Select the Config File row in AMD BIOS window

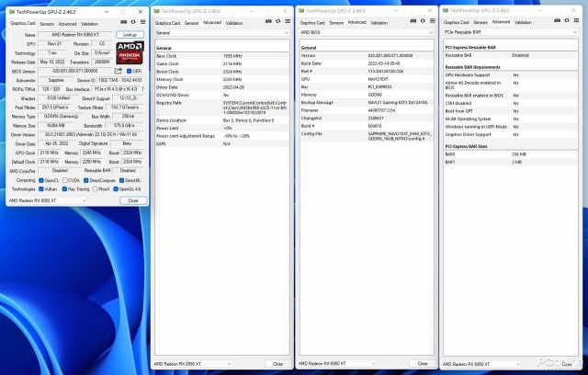(x=367, y=136)
